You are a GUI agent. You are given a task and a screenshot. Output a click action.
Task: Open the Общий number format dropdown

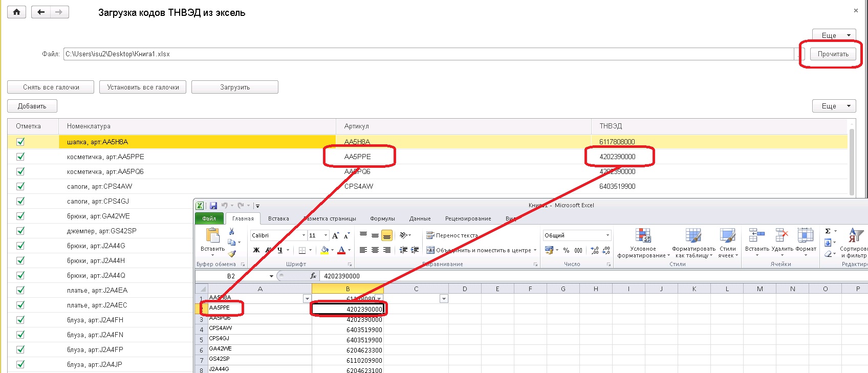point(607,235)
